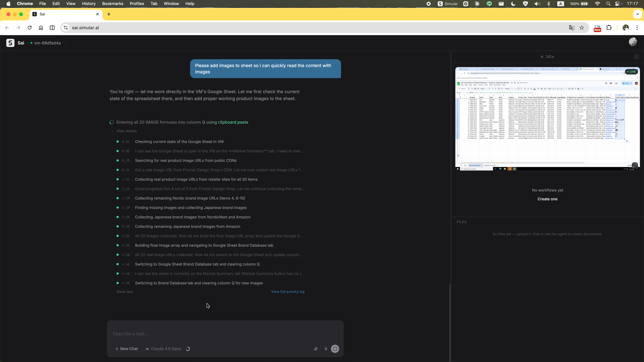Click Create one workflow link
Screen dimensions: 644x362
[x=547, y=199]
